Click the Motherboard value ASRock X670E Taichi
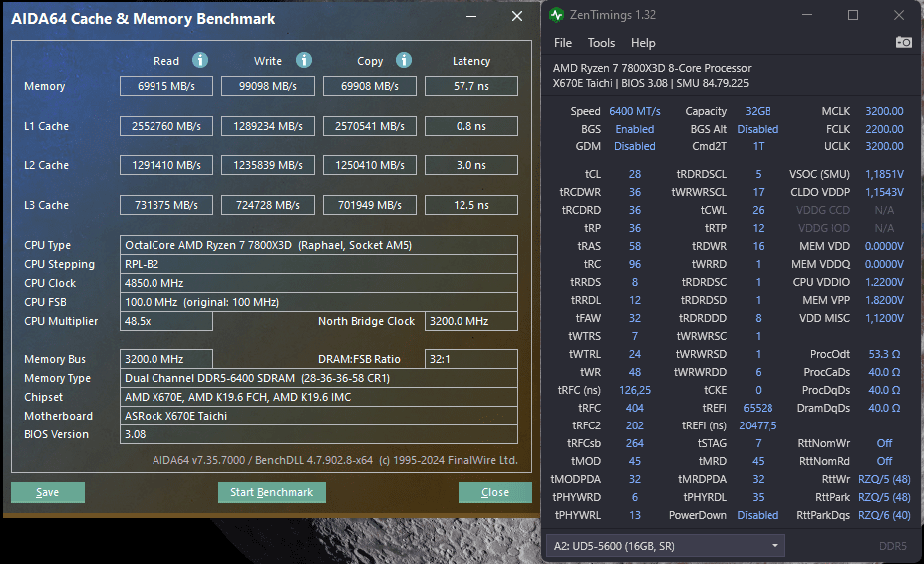Image resolution: width=924 pixels, height=564 pixels. click(x=319, y=416)
